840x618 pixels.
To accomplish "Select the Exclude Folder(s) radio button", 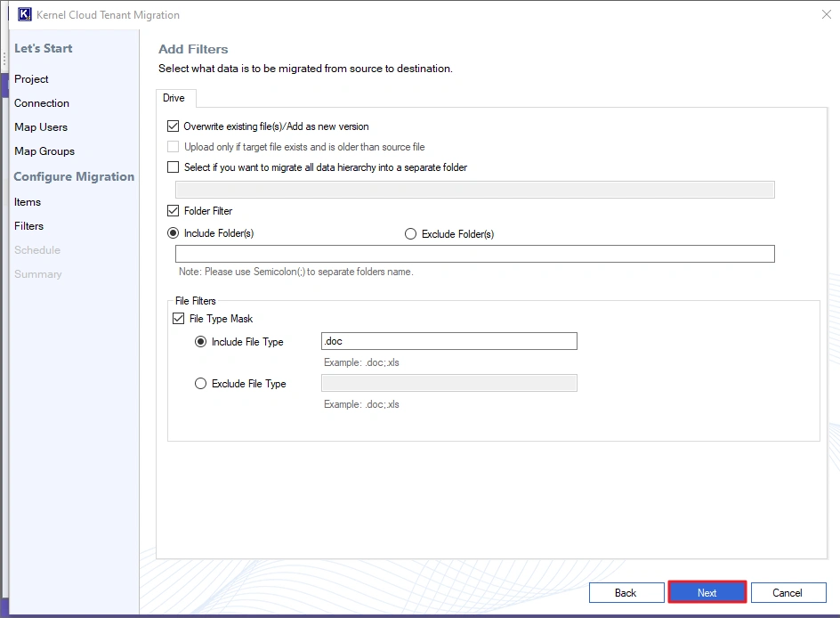I will point(410,234).
